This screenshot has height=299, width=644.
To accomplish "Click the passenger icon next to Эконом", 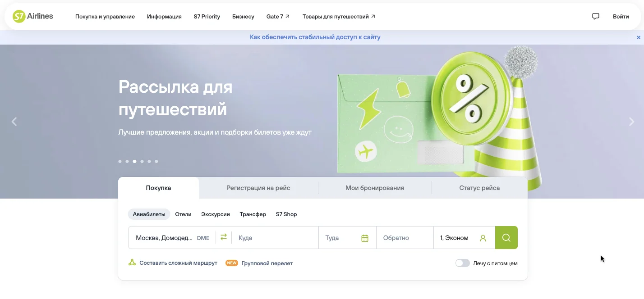I will point(483,238).
